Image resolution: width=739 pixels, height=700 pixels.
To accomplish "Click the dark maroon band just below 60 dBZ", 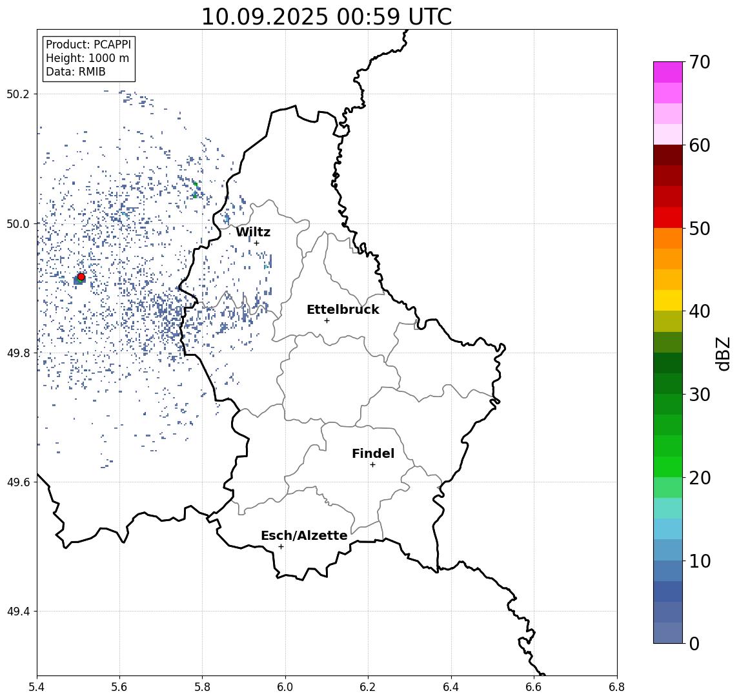I will [x=668, y=155].
